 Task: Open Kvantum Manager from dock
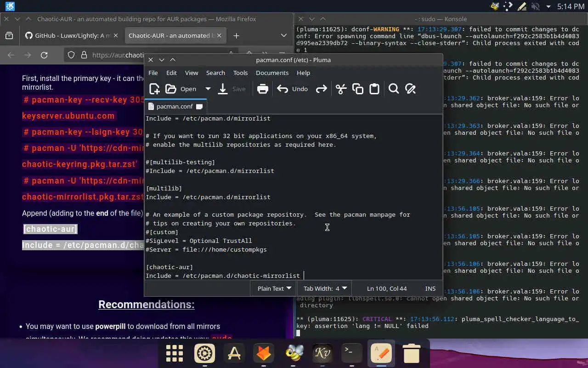coord(322,353)
